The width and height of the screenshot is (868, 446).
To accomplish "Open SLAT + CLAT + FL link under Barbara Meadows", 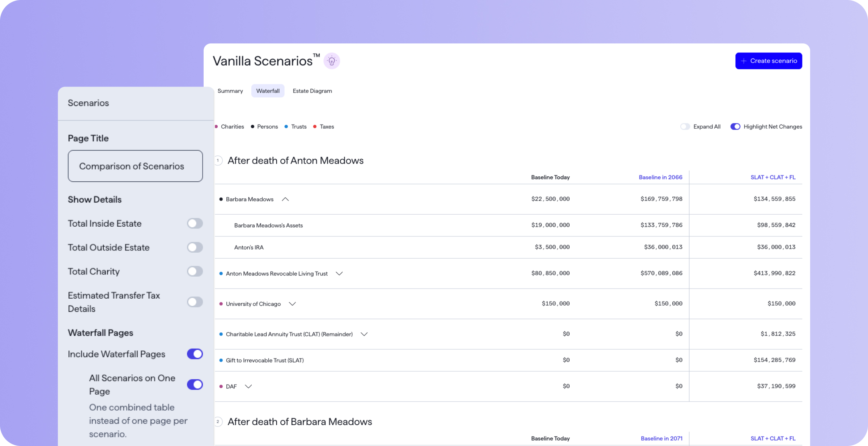I will (x=773, y=438).
